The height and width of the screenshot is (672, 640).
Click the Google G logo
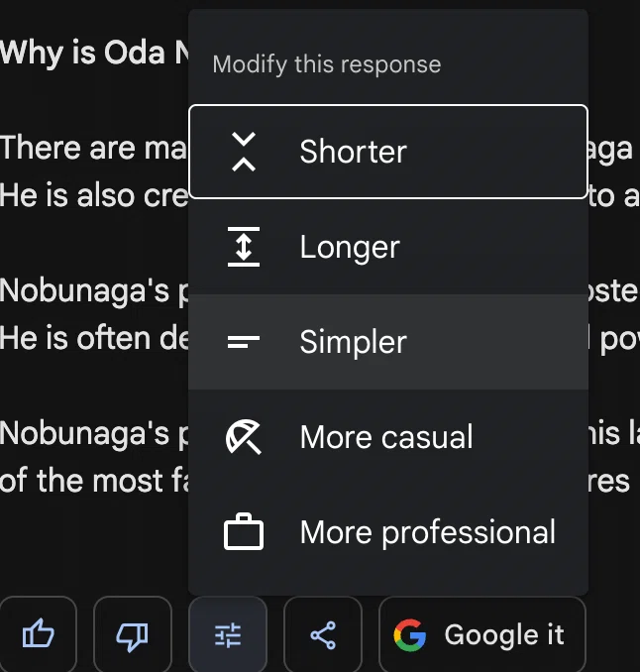tap(410, 634)
